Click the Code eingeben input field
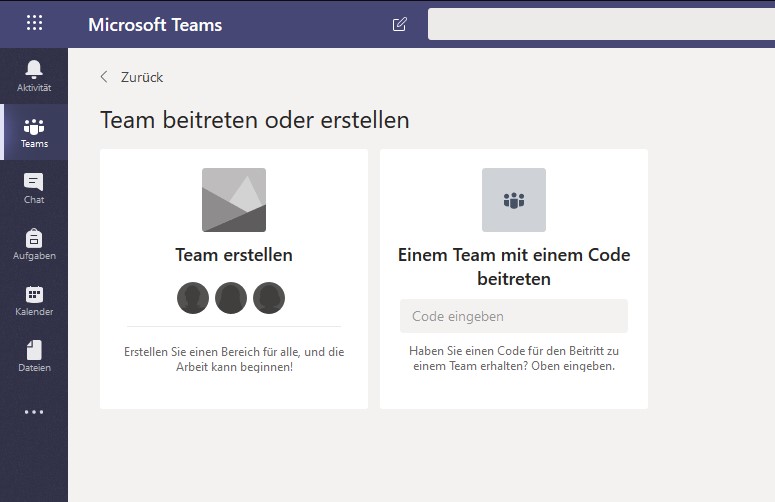775x502 pixels. [514, 316]
